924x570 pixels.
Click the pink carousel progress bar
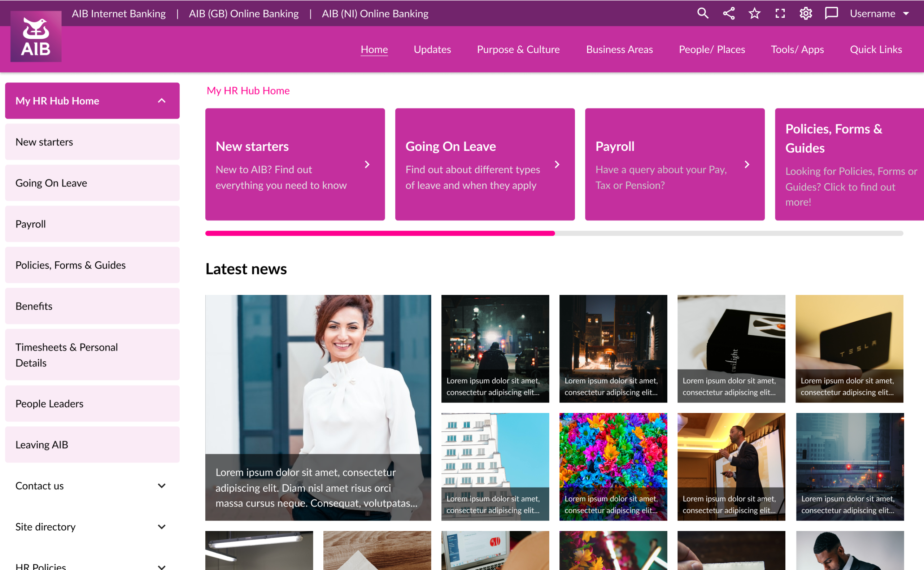click(x=380, y=233)
